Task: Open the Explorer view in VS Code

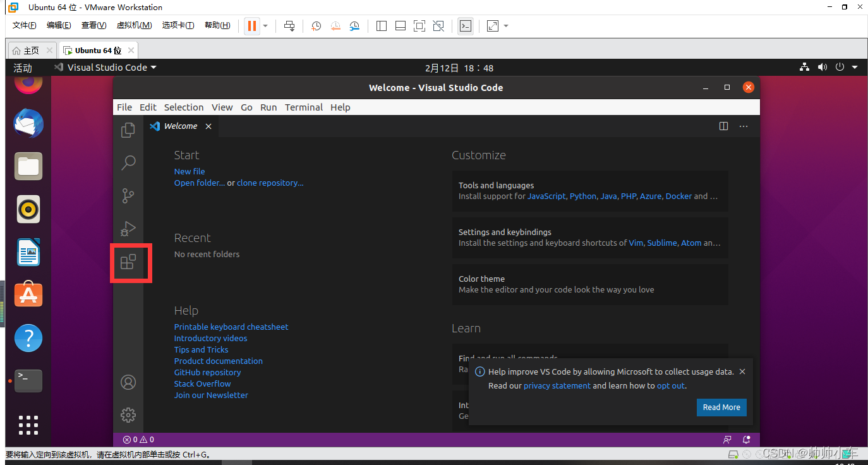Action: (128, 130)
